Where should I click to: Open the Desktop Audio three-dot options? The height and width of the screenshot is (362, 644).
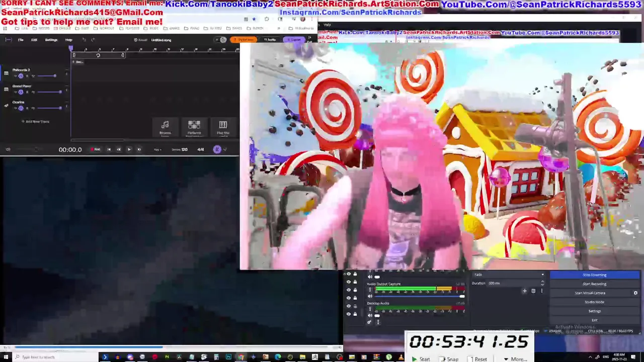370,309
